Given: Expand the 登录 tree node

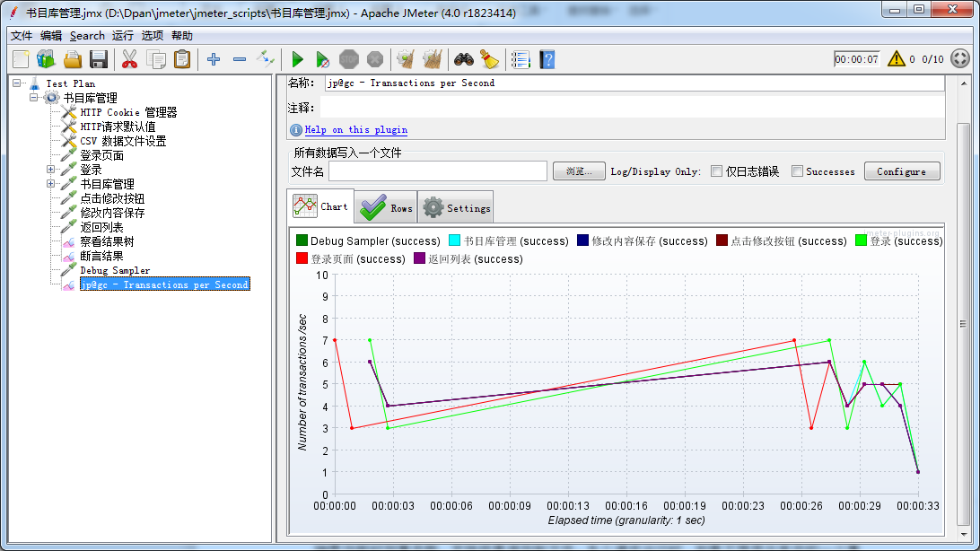Looking at the screenshot, I should pyautogui.click(x=50, y=170).
